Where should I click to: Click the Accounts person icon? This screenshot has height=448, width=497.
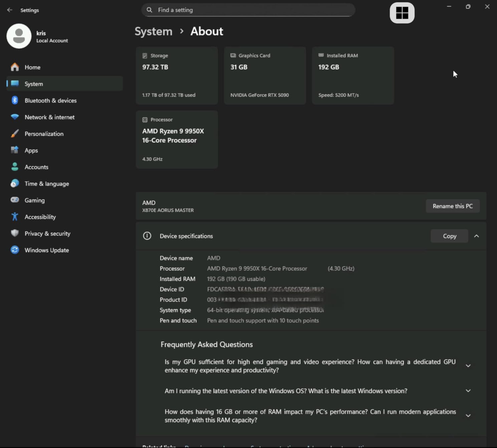15,167
